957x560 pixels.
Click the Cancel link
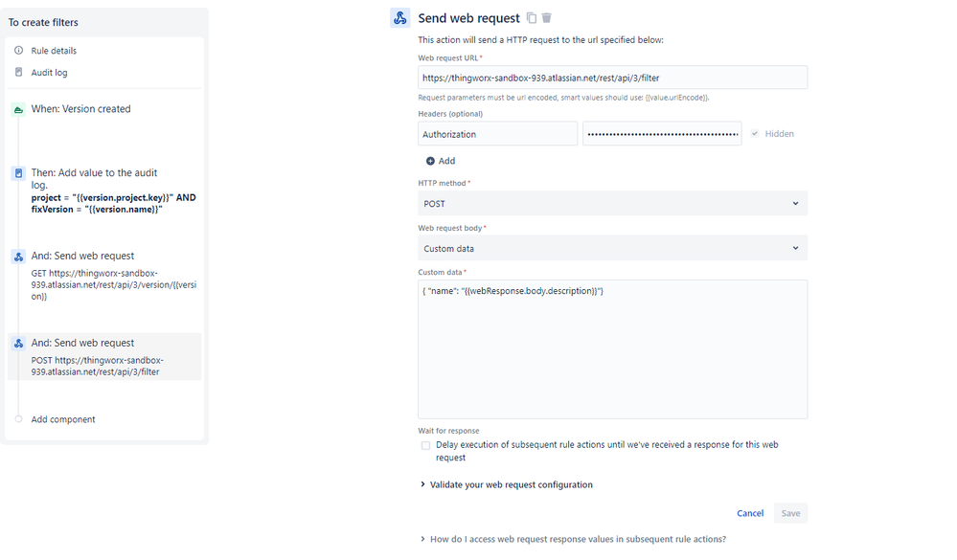(x=750, y=514)
